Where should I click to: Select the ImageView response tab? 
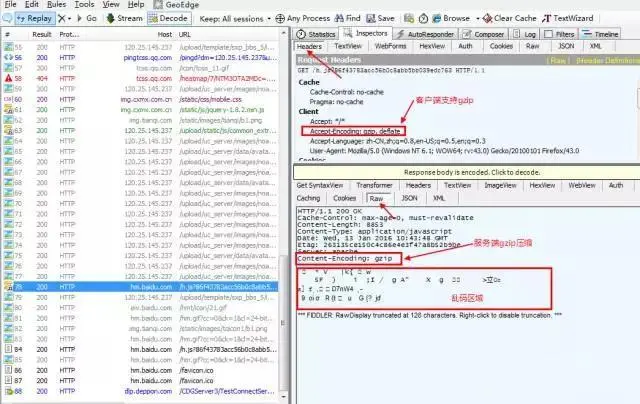pyautogui.click(x=500, y=185)
